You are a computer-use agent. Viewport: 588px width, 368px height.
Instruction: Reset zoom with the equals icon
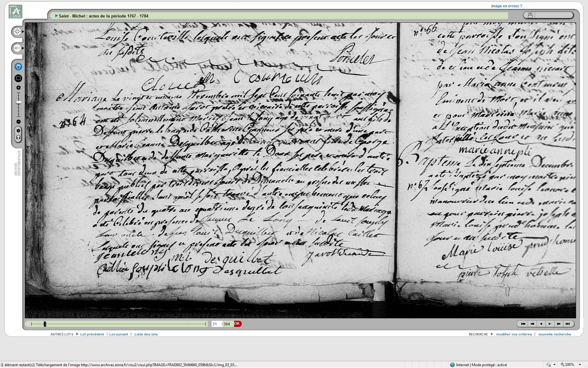click(x=18, y=131)
